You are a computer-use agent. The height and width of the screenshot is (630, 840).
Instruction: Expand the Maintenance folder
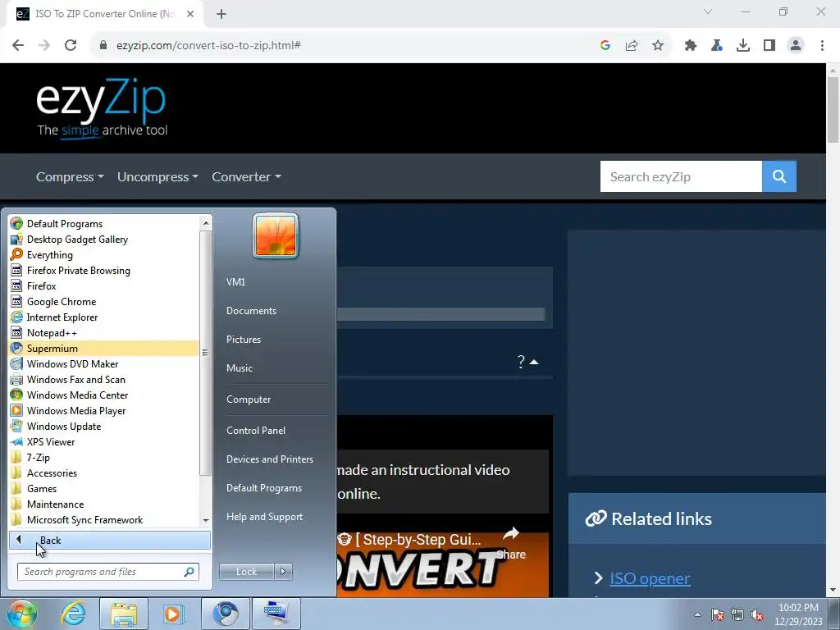point(104,504)
